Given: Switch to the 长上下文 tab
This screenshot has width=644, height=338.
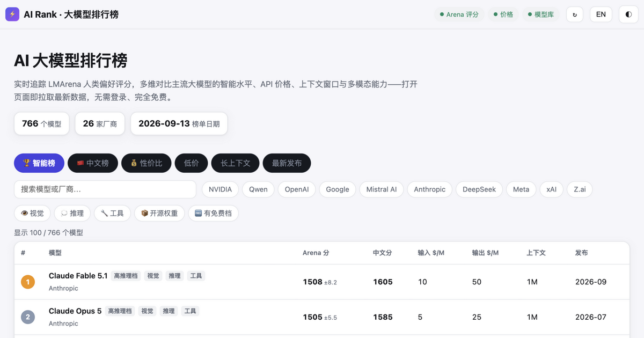Looking at the screenshot, I should tap(236, 163).
